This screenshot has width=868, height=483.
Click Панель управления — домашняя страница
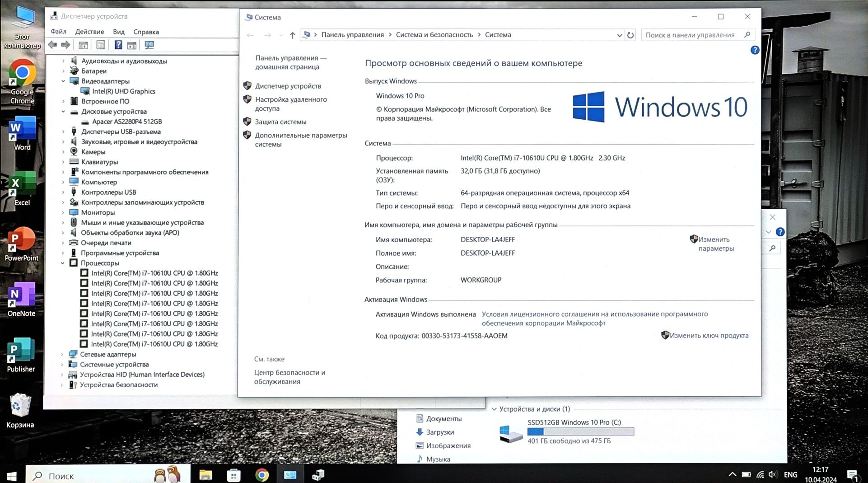(291, 62)
